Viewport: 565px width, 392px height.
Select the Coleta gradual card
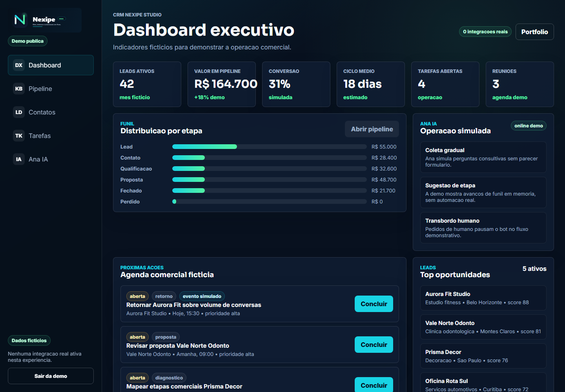(x=483, y=157)
